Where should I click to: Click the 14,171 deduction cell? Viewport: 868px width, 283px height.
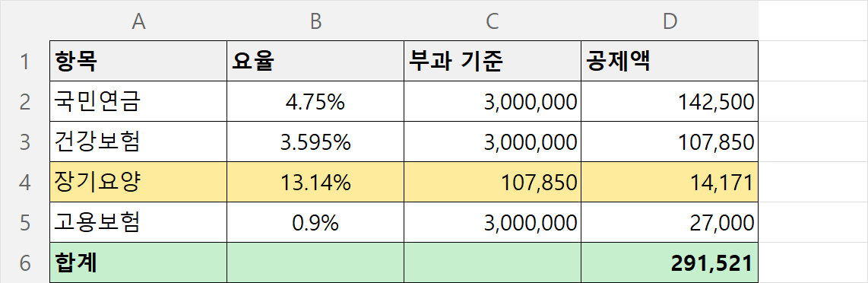(x=670, y=183)
